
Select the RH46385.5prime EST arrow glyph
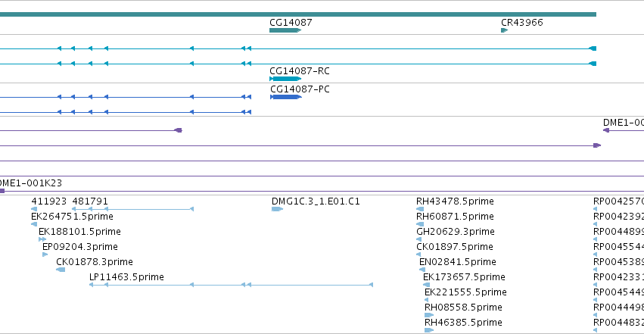pyautogui.click(x=429, y=330)
